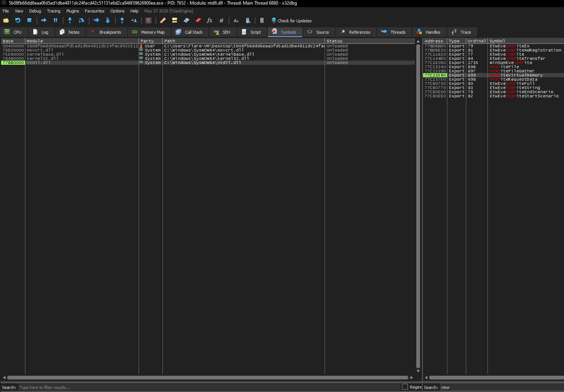Open the Memory Map tab

(148, 32)
